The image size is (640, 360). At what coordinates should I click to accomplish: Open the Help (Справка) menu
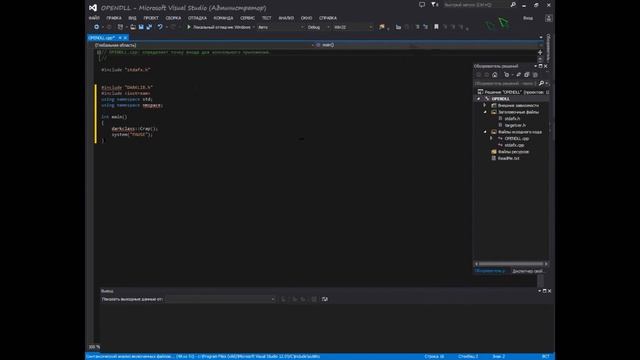pos(328,18)
